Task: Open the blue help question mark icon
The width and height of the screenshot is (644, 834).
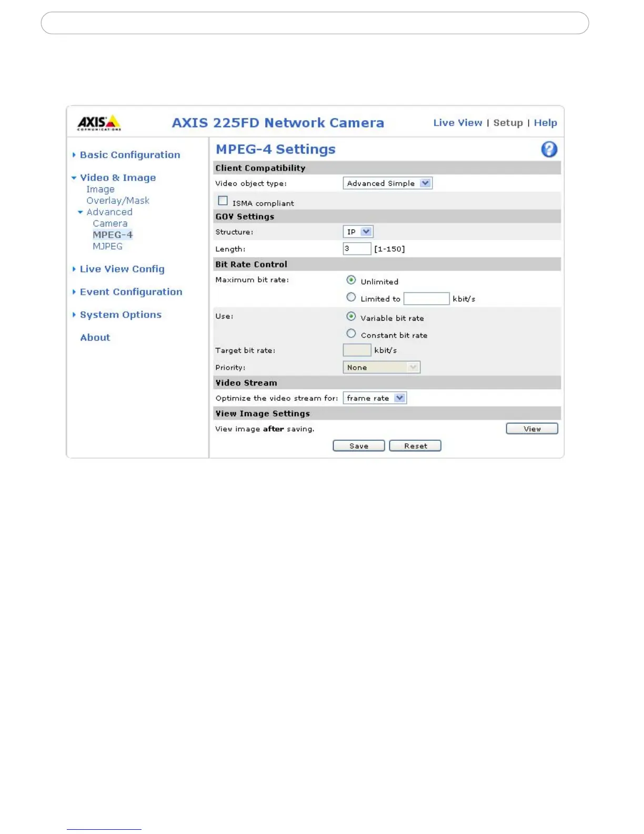Action: [x=549, y=150]
